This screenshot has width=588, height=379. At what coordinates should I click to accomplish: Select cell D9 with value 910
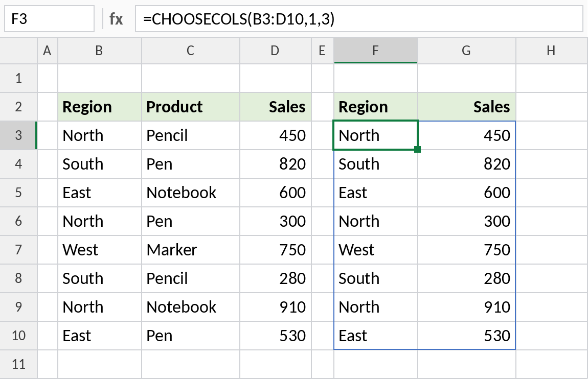[x=275, y=306]
